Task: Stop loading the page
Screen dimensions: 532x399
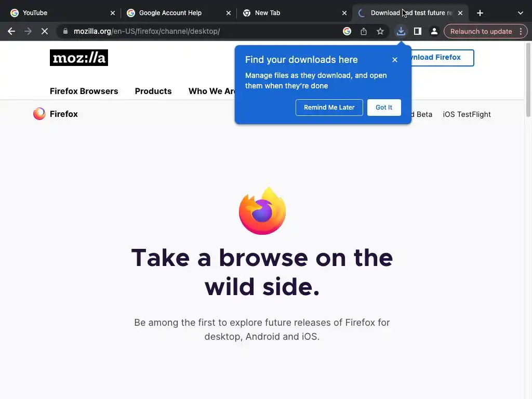Action: (x=45, y=31)
